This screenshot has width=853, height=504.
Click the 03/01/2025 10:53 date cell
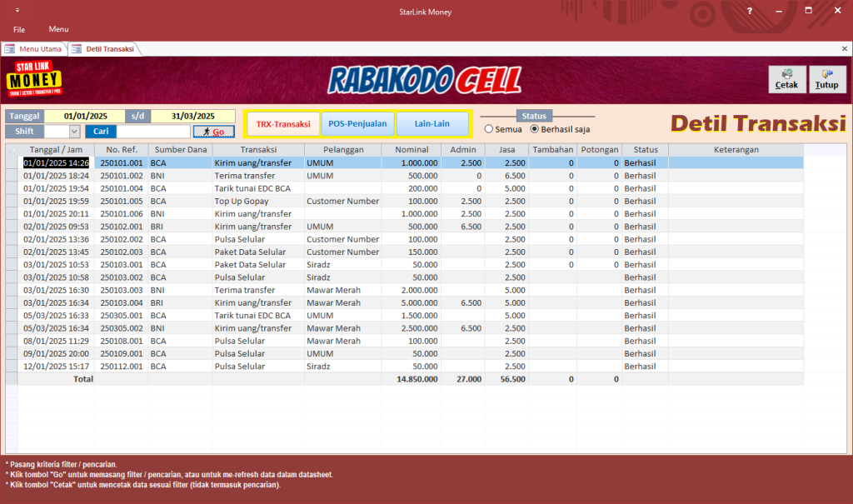pyautogui.click(x=56, y=265)
